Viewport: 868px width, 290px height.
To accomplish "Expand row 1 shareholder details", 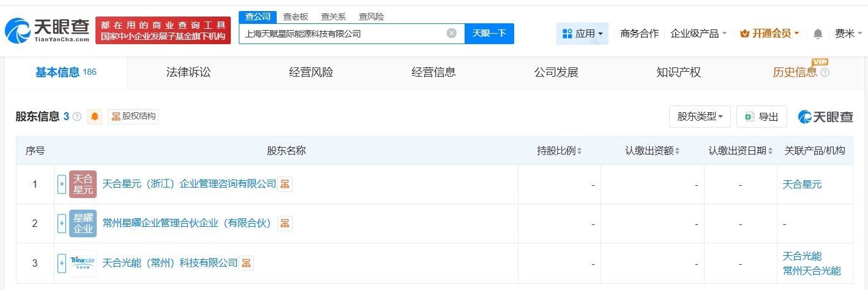I will pos(62,184).
